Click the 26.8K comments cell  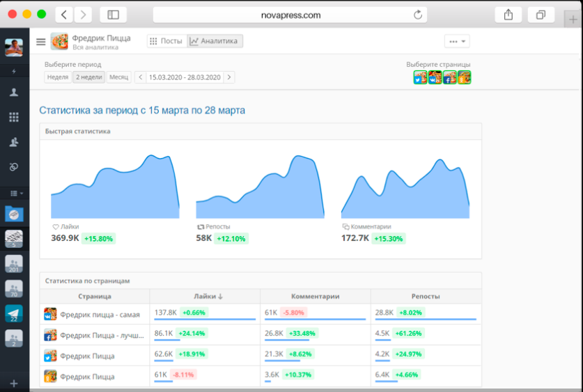(x=316, y=335)
